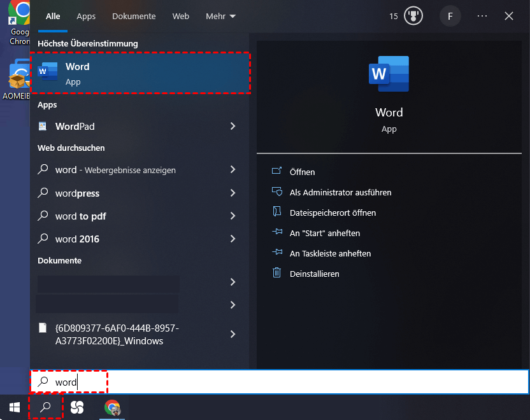Click the taskbar search magnifier icon

click(45, 407)
